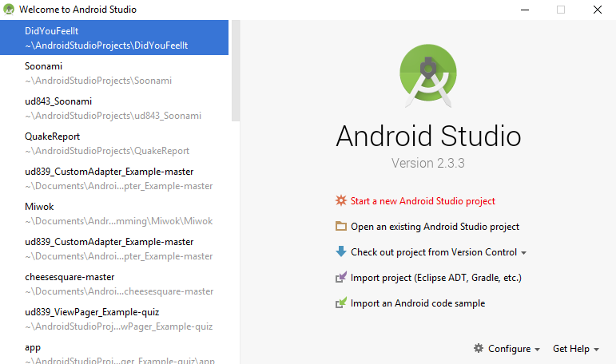The image size is (616, 364).
Task: Click the Import Android code sample icon
Action: pos(341,303)
